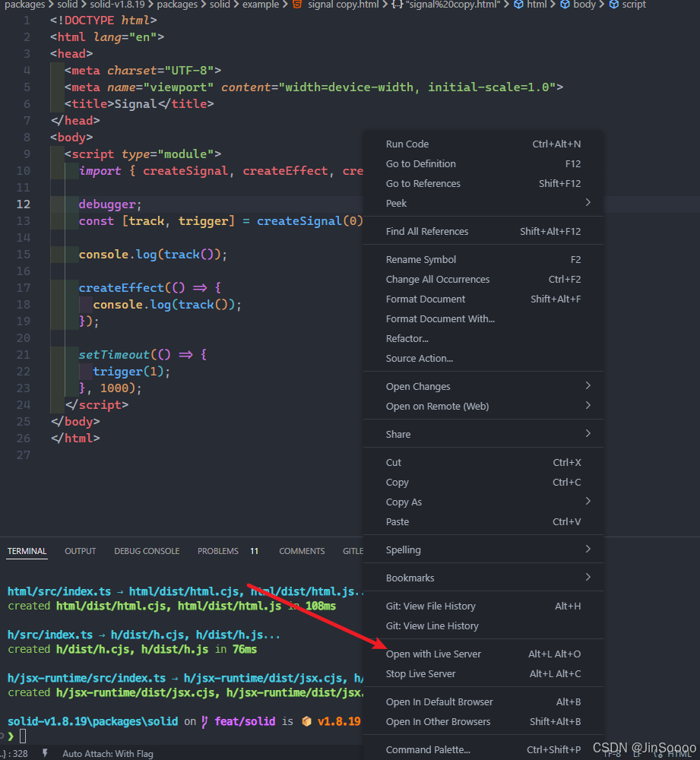Expand Open on Remote (Web) submenu
This screenshot has width=700, height=760.
(483, 407)
